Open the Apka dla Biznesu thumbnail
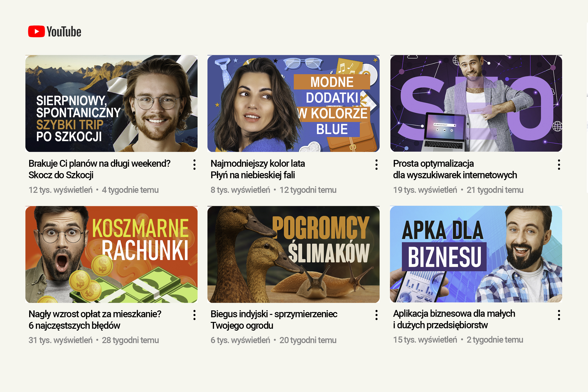The width and height of the screenshot is (588, 392). click(476, 254)
